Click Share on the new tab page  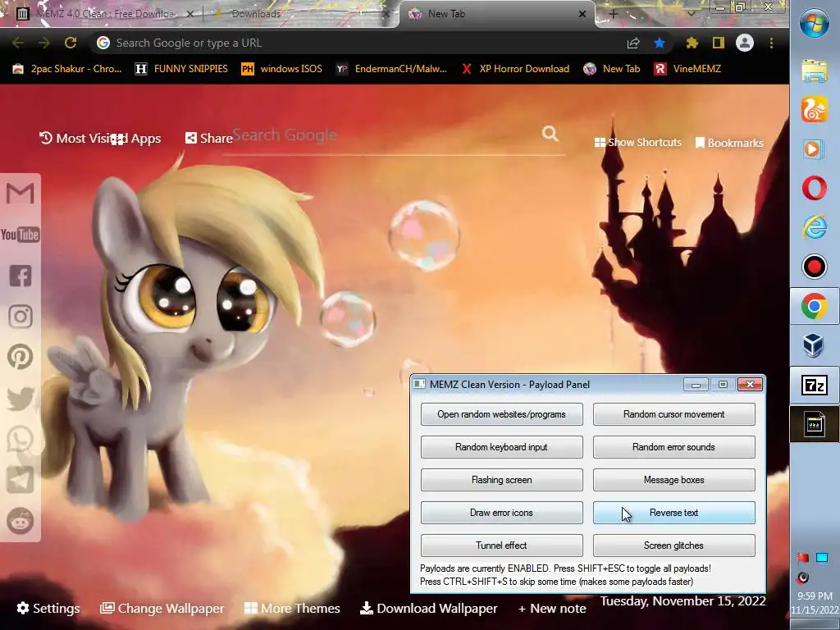pos(209,138)
